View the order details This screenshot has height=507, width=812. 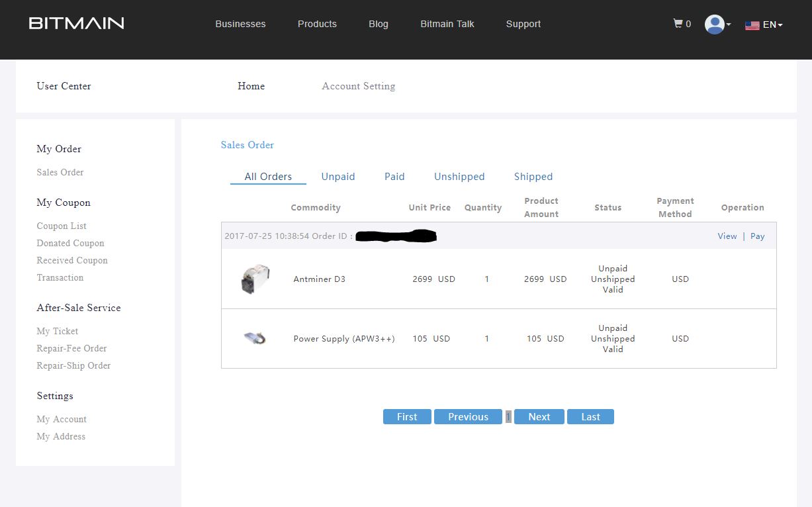pyautogui.click(x=727, y=236)
